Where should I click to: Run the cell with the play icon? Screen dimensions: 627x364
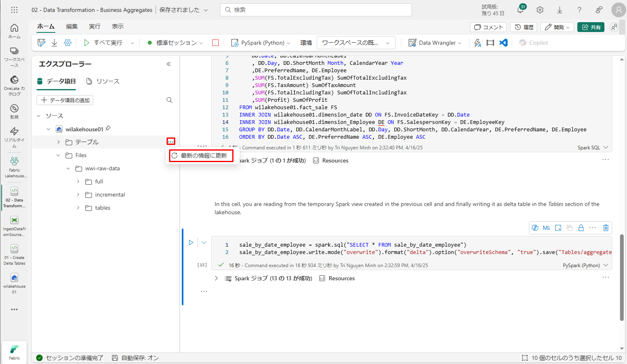[191, 243]
